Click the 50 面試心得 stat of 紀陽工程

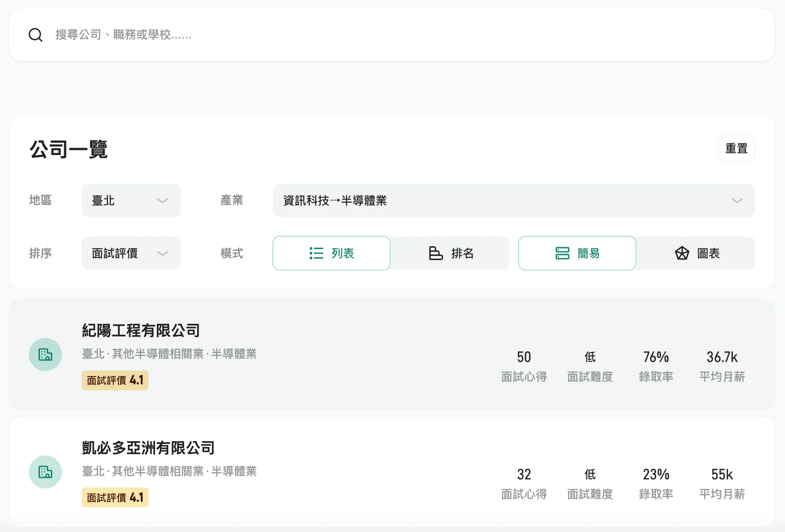(524, 366)
